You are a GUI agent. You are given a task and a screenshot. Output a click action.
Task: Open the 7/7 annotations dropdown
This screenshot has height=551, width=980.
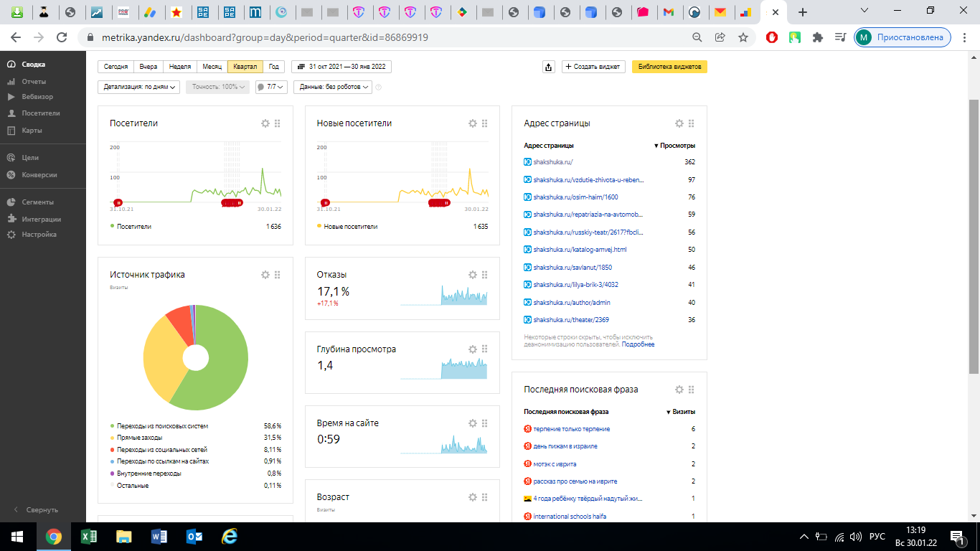coord(271,87)
